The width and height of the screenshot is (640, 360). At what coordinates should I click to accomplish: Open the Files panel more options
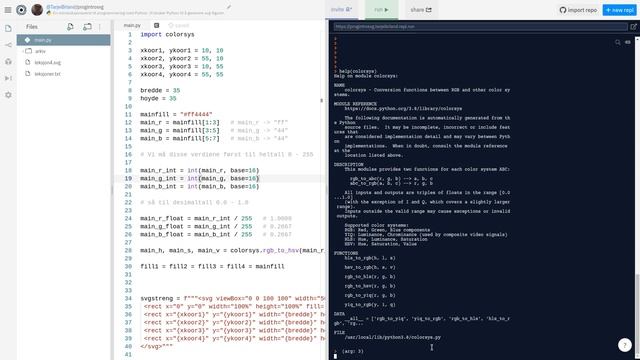100,27
